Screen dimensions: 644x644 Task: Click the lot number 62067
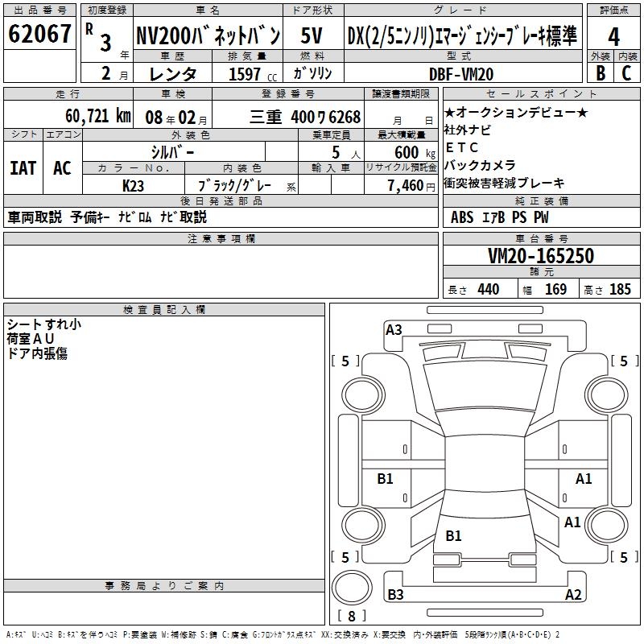[x=39, y=33]
